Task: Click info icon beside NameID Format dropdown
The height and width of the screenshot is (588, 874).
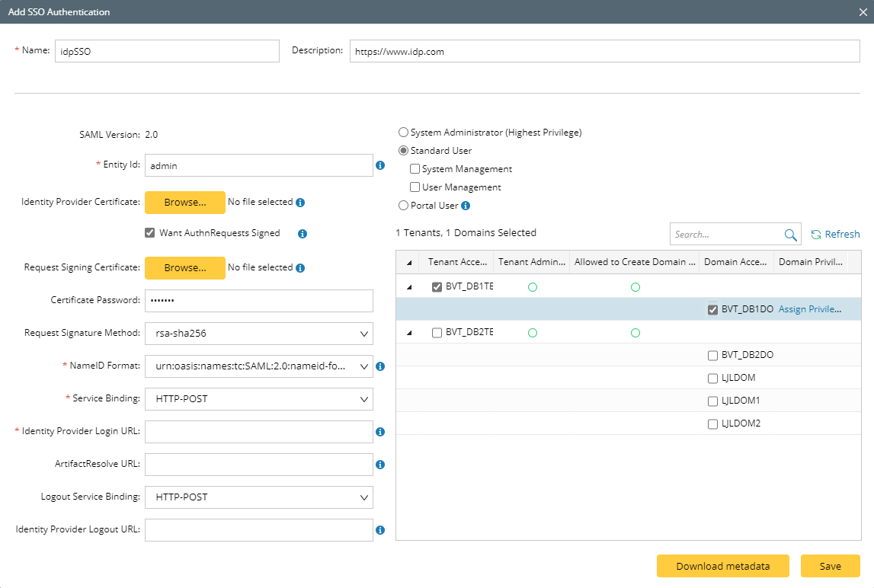Action: (x=380, y=366)
